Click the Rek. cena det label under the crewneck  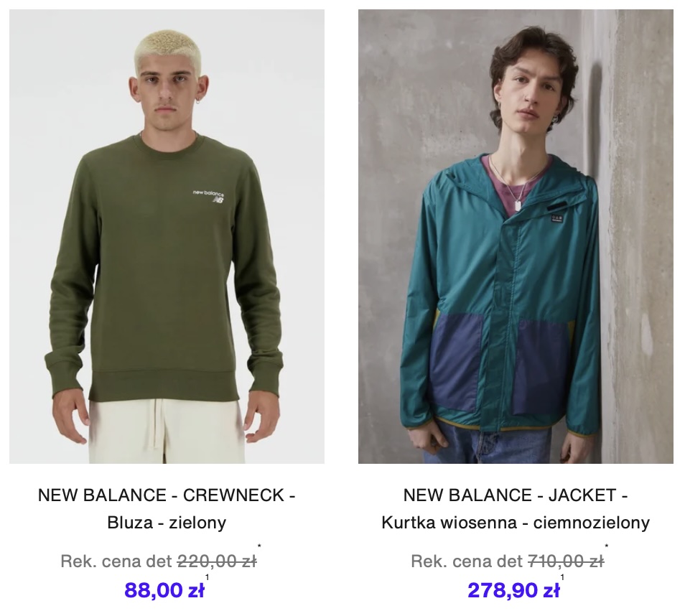pos(116,561)
